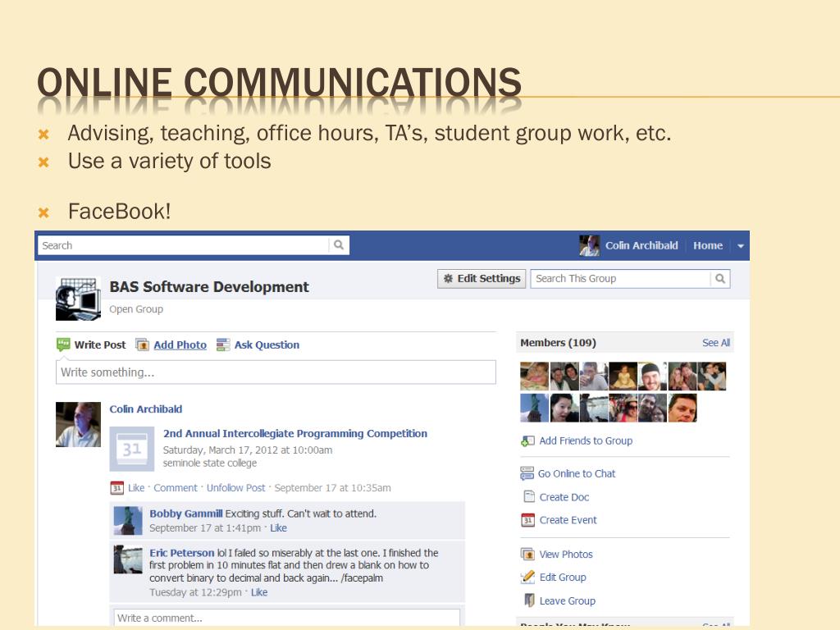Click the Leave Group door icon
The width and height of the screenshot is (840, 630).
[x=529, y=600]
